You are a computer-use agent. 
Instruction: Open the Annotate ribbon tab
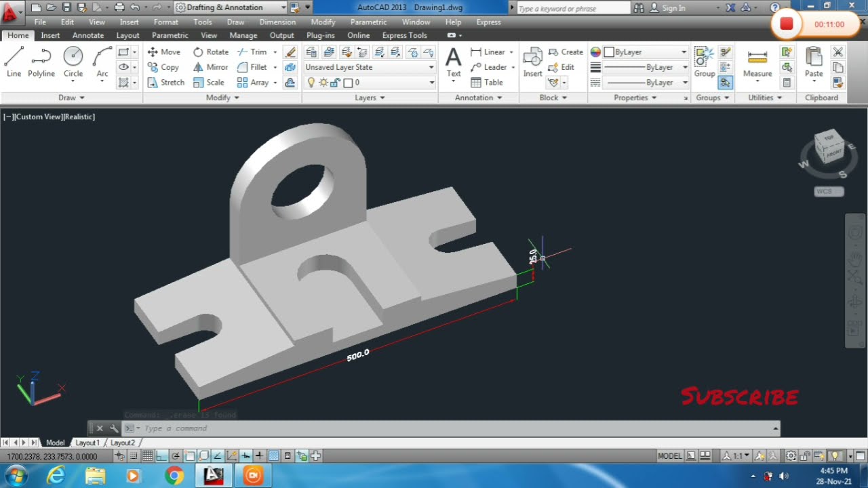point(88,35)
